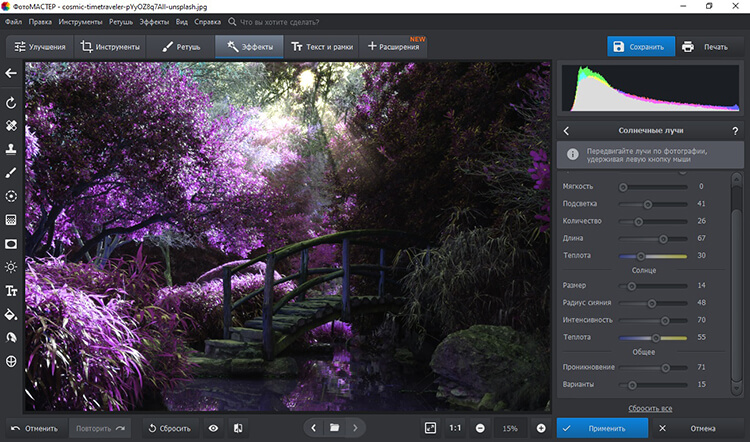Select the text tool in left sidebar
The height and width of the screenshot is (442, 750).
point(11,291)
